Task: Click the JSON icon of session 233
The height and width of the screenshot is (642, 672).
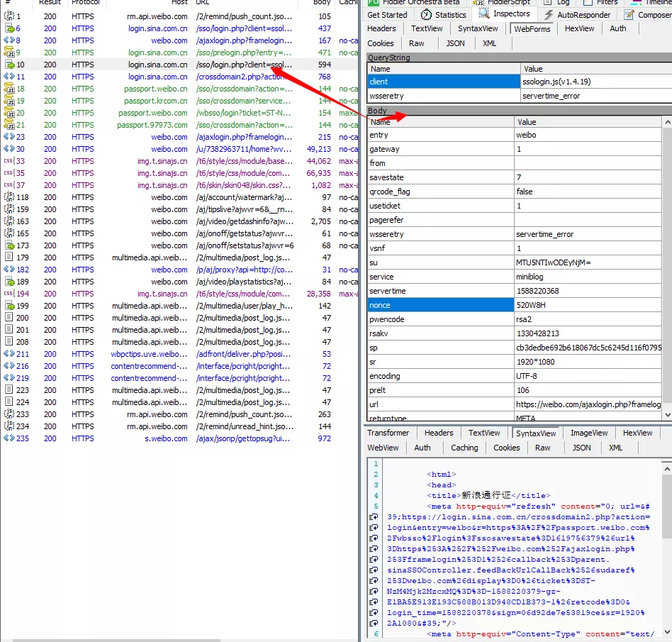Action: (9, 414)
